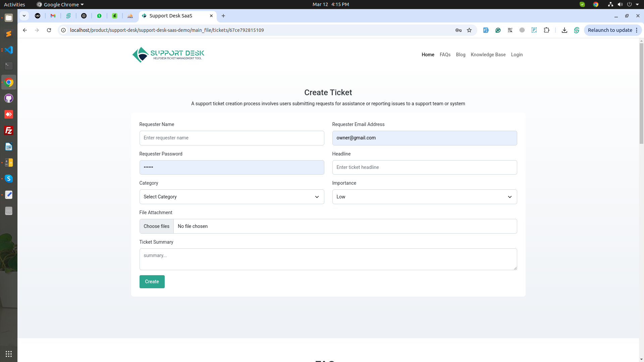This screenshot has width=644, height=362.
Task: Open the downloads icon in the toolbar
Action: point(565,30)
